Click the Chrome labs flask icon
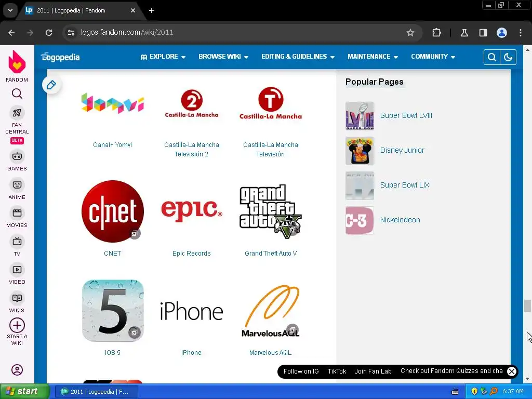Screen dimensions: 532x399 click(464, 33)
